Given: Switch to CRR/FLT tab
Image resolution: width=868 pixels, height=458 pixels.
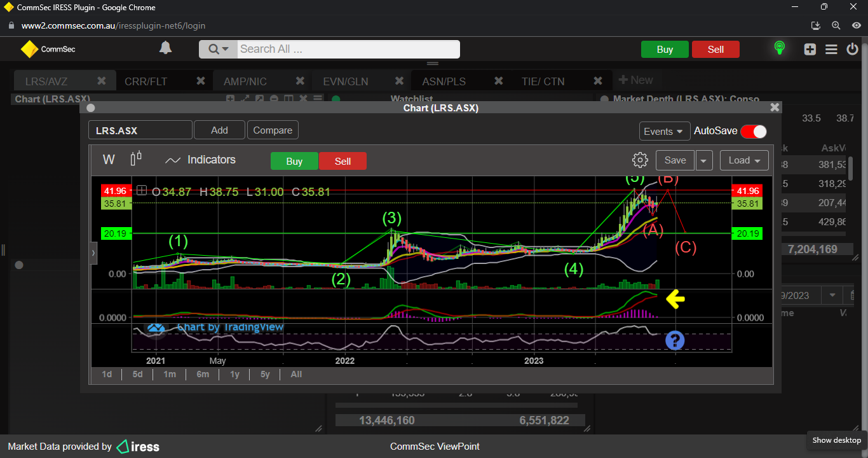Looking at the screenshot, I should click(x=146, y=81).
